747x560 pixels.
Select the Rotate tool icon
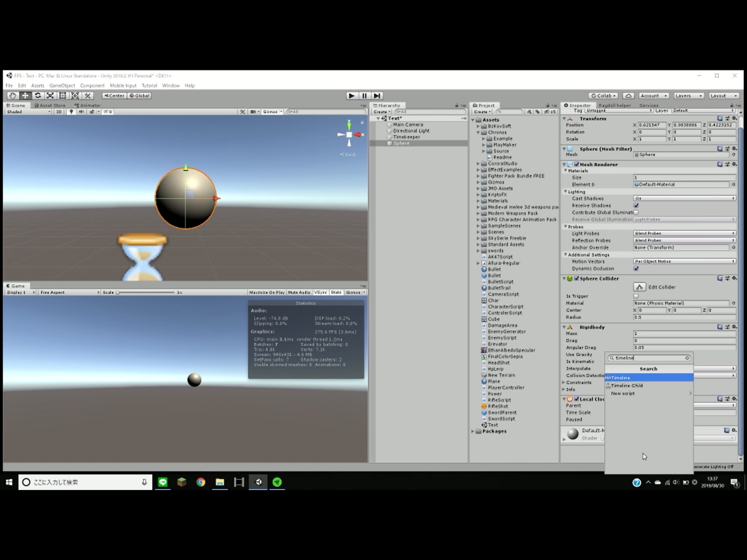coord(38,96)
